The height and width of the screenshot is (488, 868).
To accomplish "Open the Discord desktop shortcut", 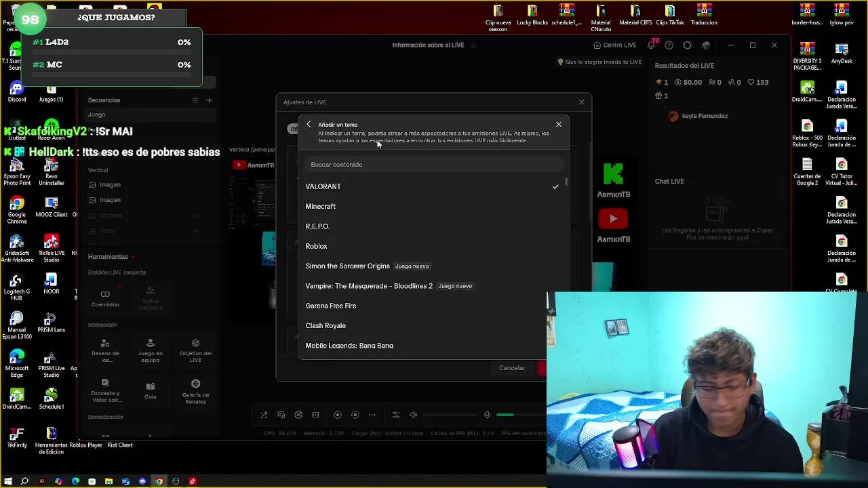I will [17, 91].
